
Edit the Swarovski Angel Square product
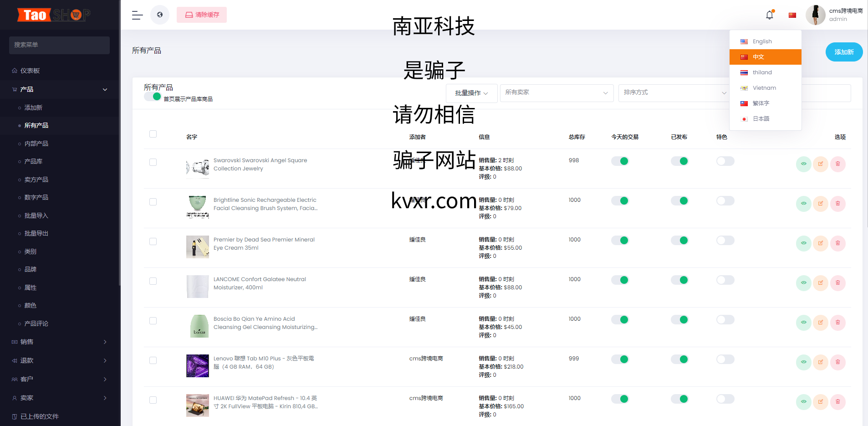[821, 164]
